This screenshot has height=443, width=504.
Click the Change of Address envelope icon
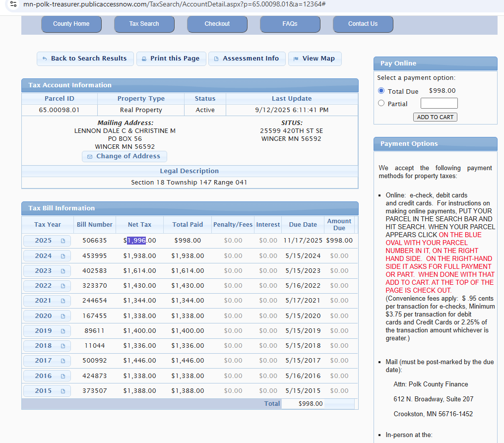tap(90, 156)
